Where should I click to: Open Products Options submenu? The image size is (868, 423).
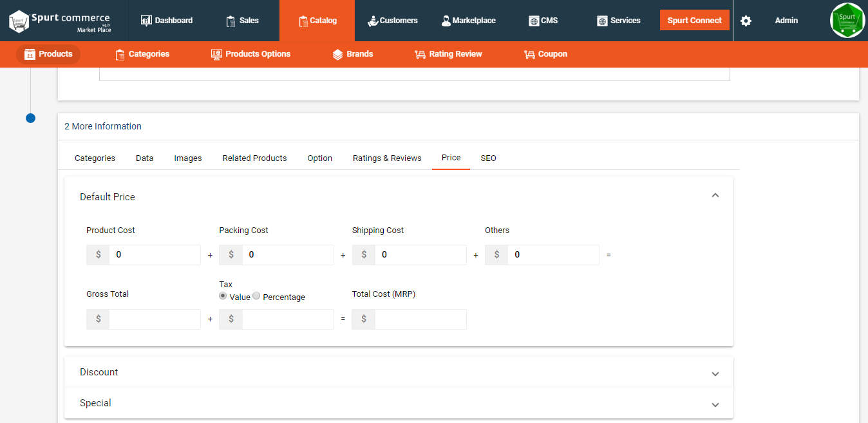[x=250, y=54]
